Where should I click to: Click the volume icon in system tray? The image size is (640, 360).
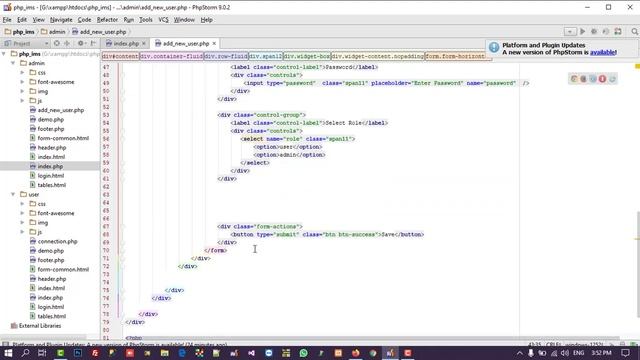(x=565, y=353)
